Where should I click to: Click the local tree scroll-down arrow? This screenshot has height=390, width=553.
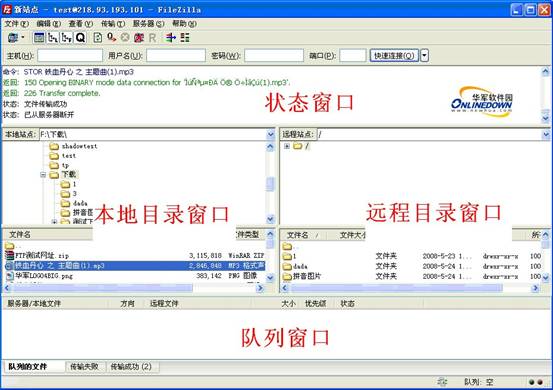pyautogui.click(x=271, y=219)
